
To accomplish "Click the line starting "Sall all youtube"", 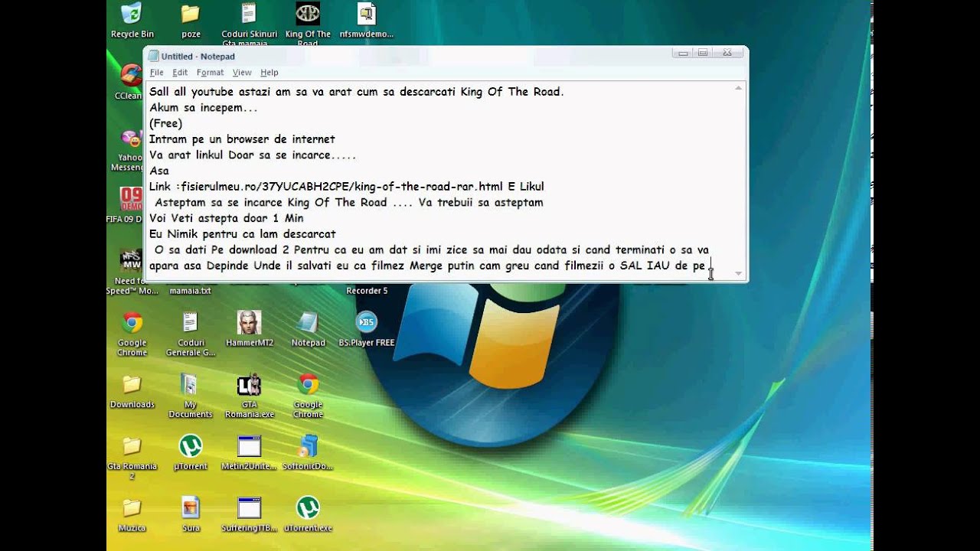I will (357, 92).
